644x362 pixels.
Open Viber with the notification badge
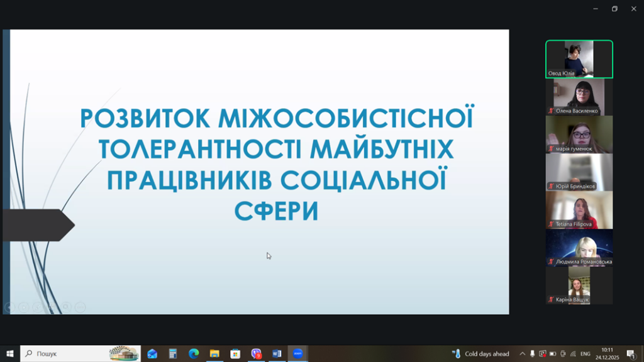[256, 354]
